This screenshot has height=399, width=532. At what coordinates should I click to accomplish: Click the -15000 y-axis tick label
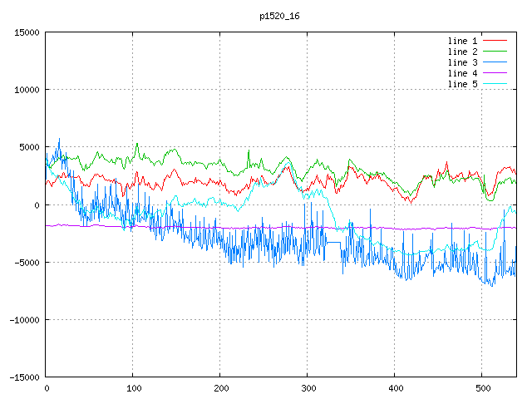(22, 377)
